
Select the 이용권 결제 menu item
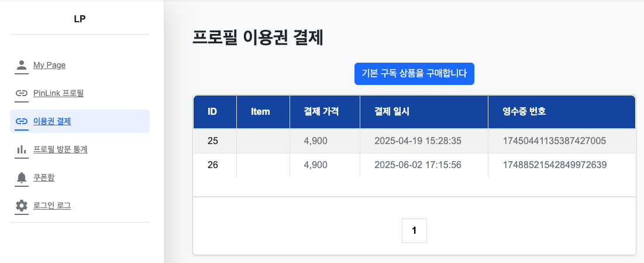52,121
